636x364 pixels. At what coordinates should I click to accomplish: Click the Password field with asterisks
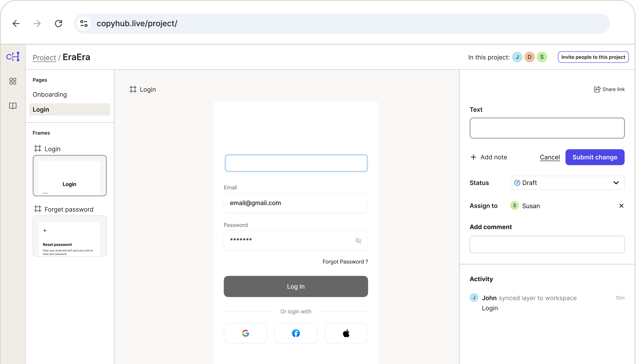pyautogui.click(x=296, y=240)
